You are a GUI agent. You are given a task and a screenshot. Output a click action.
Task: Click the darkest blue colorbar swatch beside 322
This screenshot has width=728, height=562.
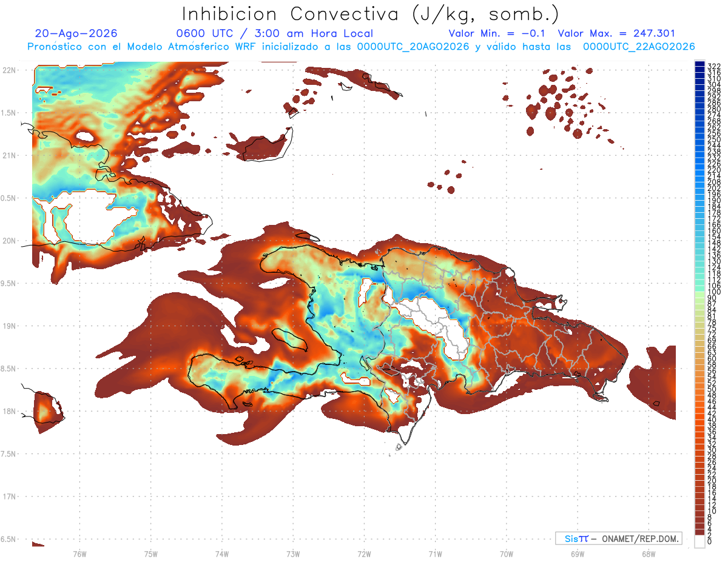click(699, 64)
